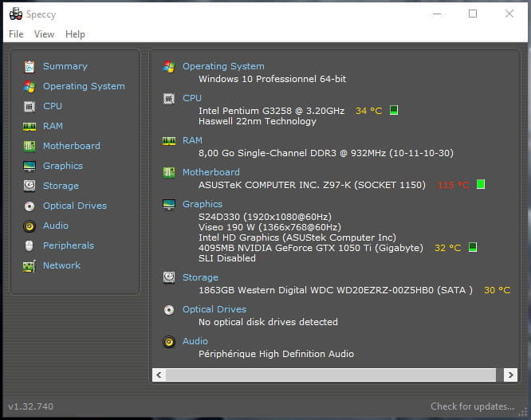The image size is (531, 420).
Task: Click the CPU chip icon in sidebar
Action: tap(29, 106)
